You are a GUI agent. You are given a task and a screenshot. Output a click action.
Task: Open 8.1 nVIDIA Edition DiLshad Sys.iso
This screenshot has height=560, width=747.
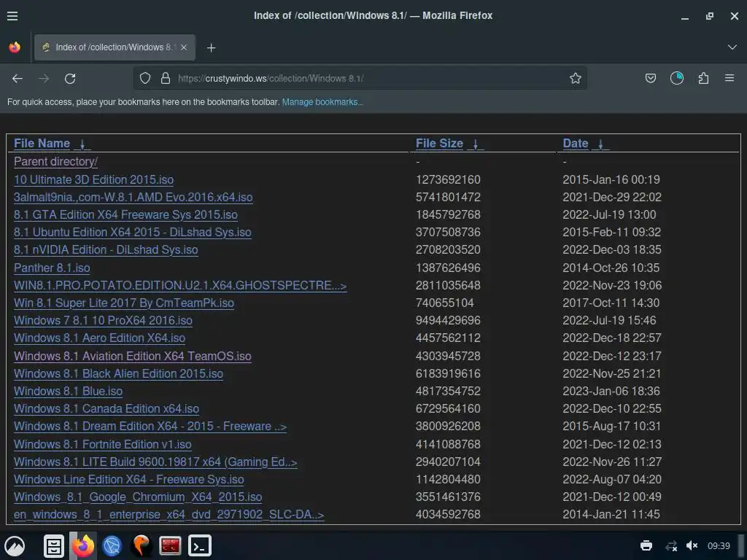pyautogui.click(x=106, y=250)
